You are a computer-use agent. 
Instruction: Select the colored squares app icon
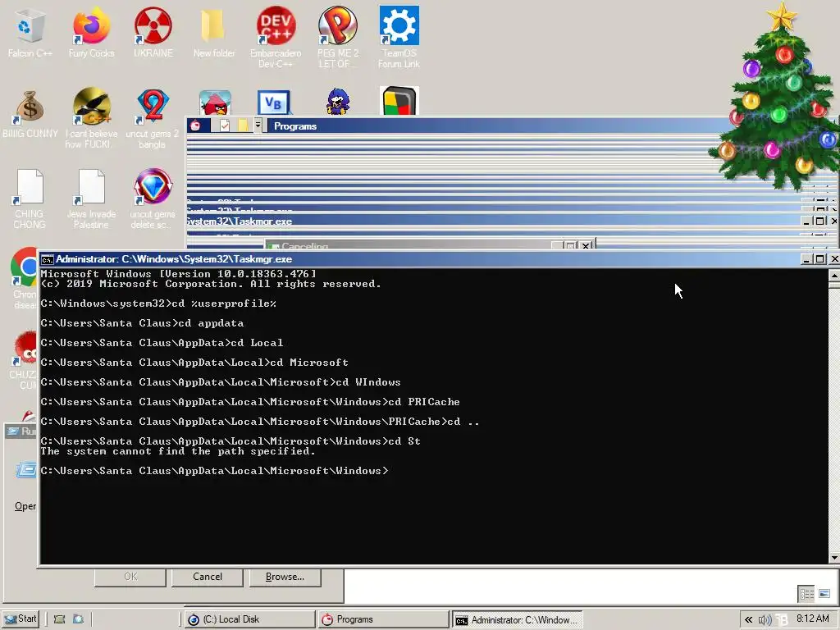click(399, 101)
